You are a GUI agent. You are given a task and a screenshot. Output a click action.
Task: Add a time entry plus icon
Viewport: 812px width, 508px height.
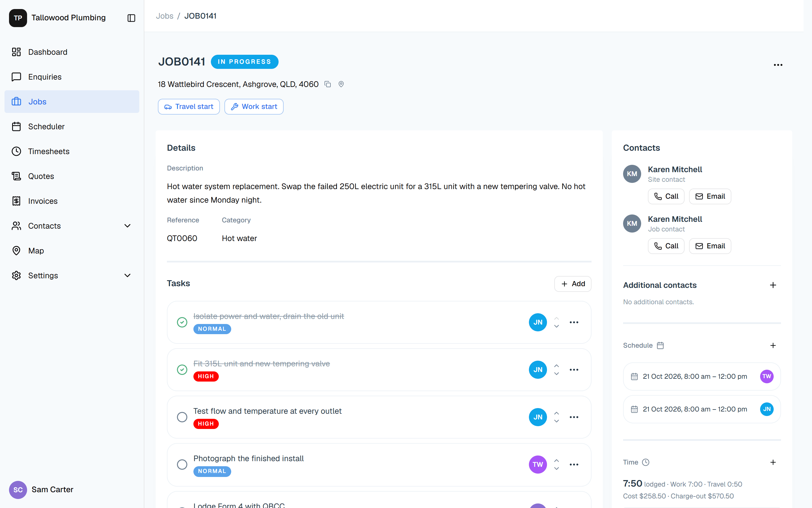click(773, 462)
